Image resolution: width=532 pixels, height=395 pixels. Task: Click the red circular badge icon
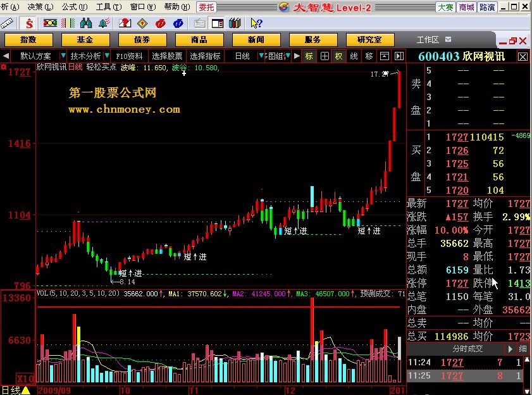pyautogui.click(x=160, y=23)
